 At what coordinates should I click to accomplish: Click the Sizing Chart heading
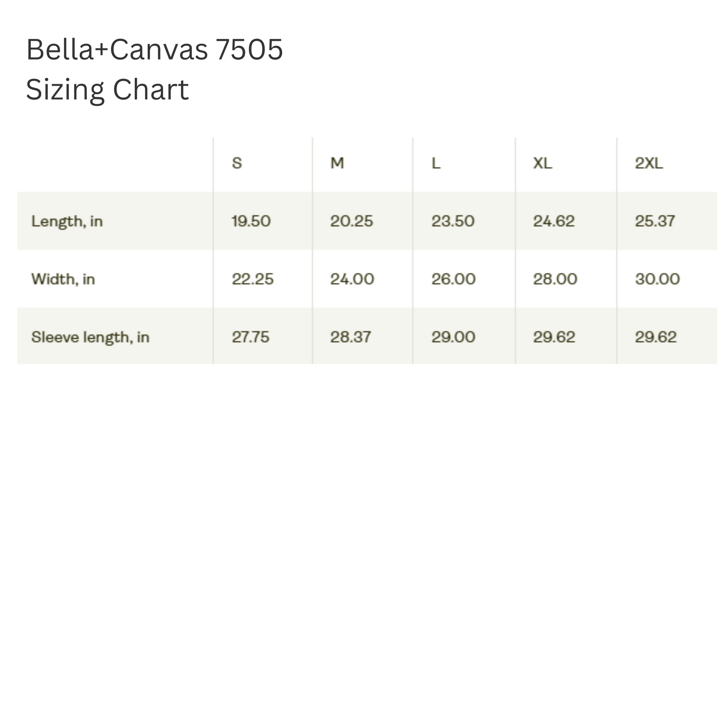(x=107, y=90)
